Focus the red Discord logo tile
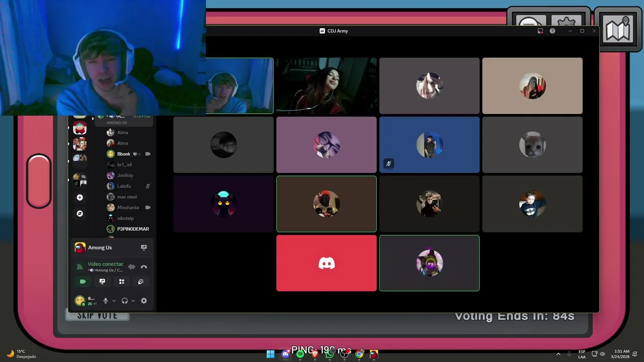 [x=326, y=263]
